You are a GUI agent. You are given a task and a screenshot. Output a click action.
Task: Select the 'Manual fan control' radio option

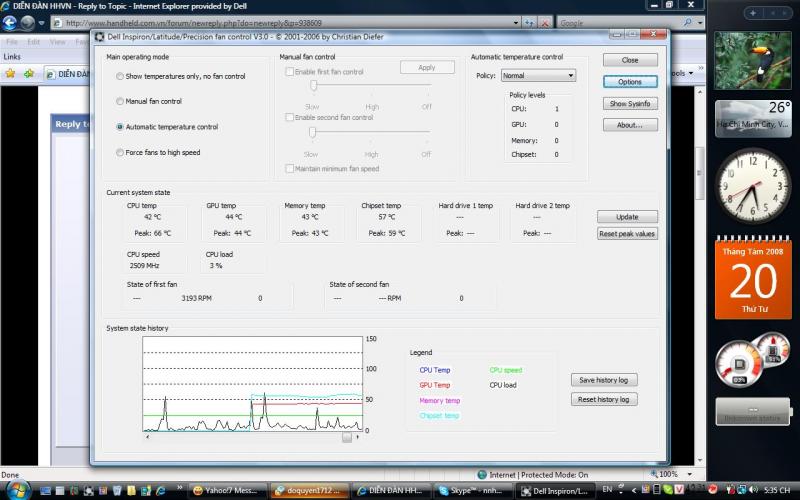[x=120, y=101]
